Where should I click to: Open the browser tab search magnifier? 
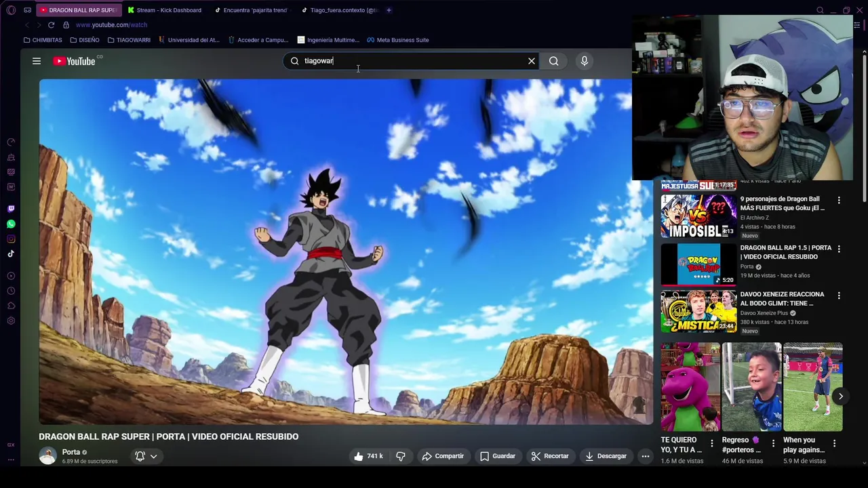820,10
